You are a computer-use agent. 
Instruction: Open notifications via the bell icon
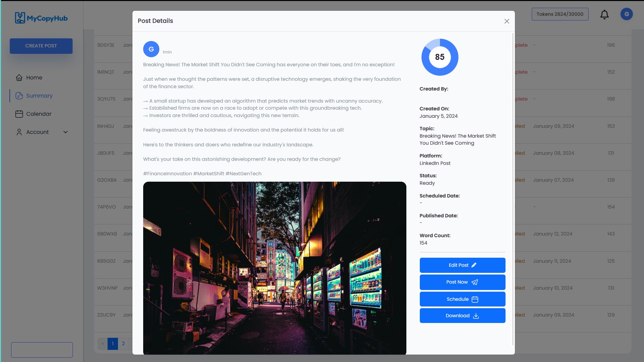(x=604, y=14)
